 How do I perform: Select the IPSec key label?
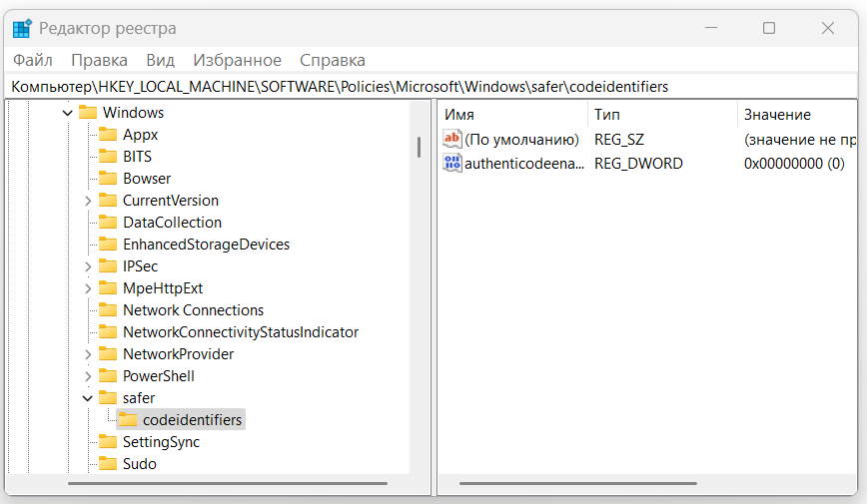(140, 266)
